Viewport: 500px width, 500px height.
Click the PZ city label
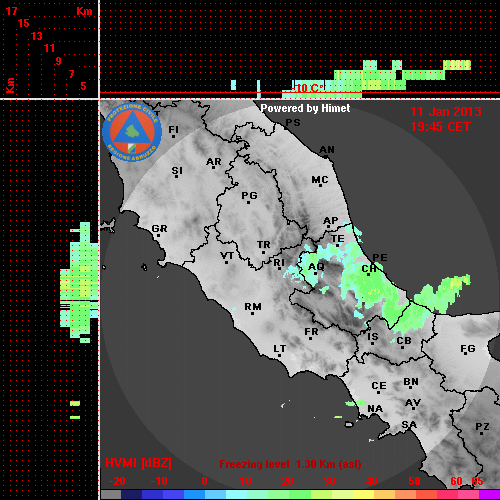point(482,426)
